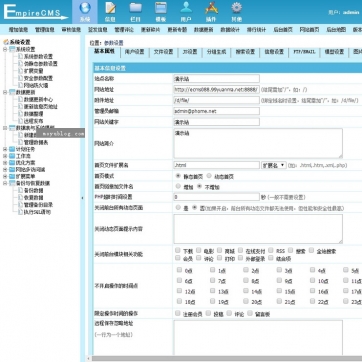Switch to the 分组生成 tab

tap(216, 52)
